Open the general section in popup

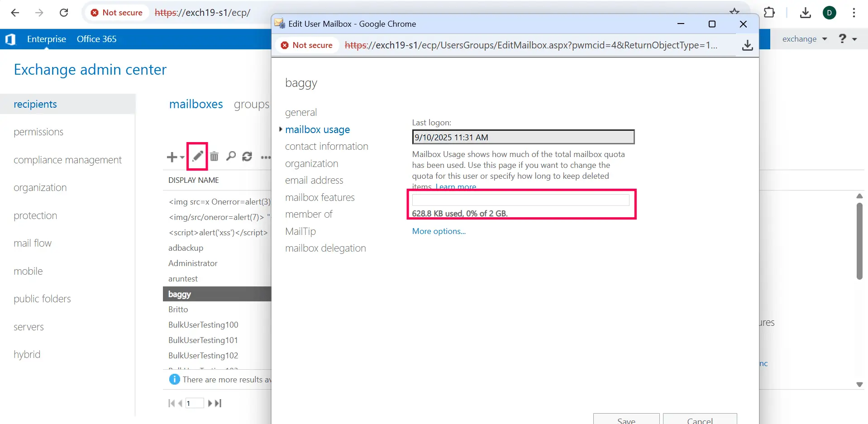301,112
